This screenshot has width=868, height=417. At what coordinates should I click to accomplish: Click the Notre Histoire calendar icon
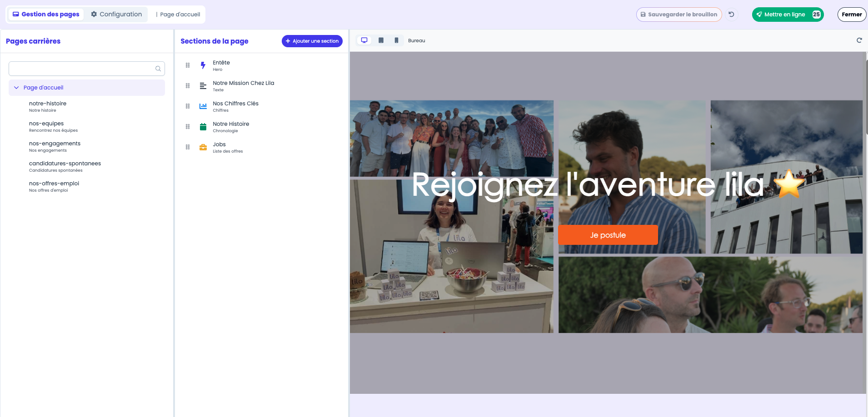coord(203,127)
